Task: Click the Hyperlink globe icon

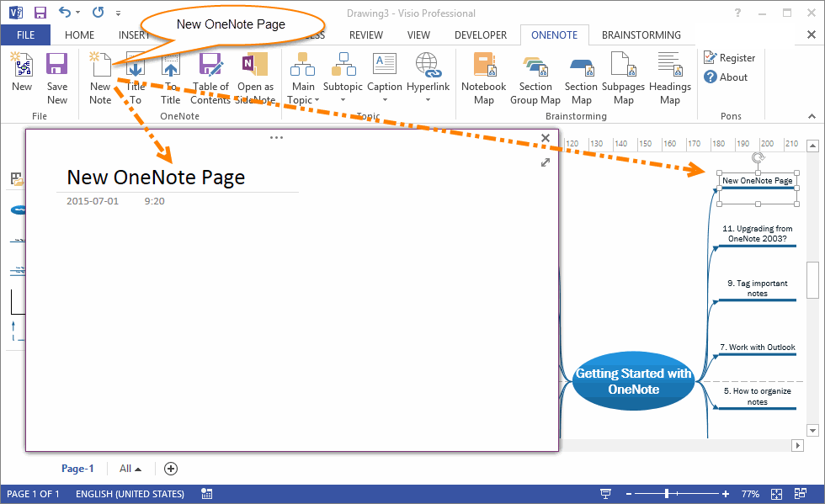Action: point(428,64)
